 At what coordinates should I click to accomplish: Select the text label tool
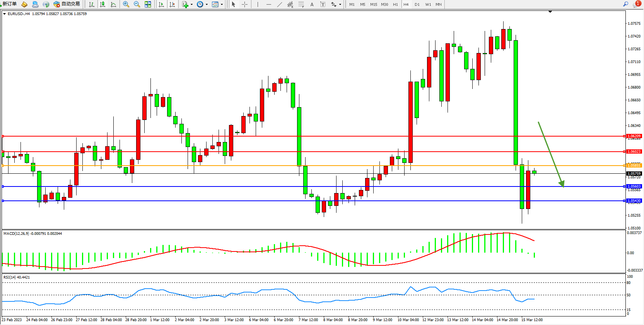pos(312,4)
